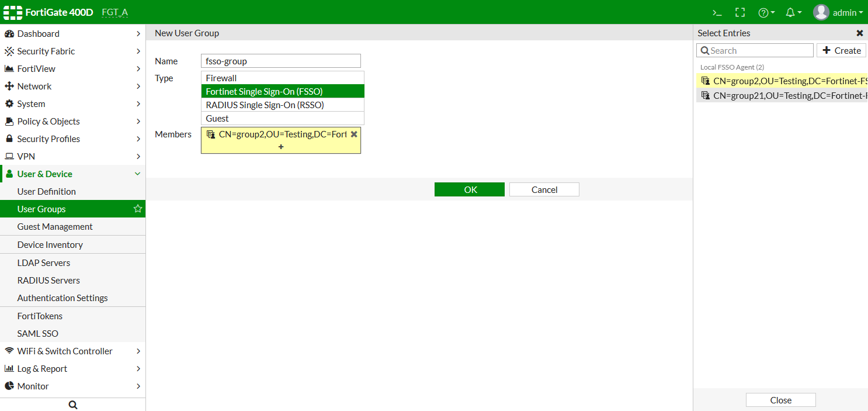
Task: Close Select Entries panel with top x
Action: (859, 33)
